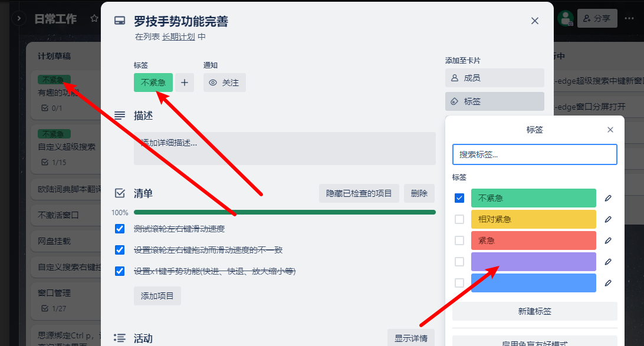644x346 pixels.
Task: Click the 日常工作 board title
Action: tap(55, 19)
